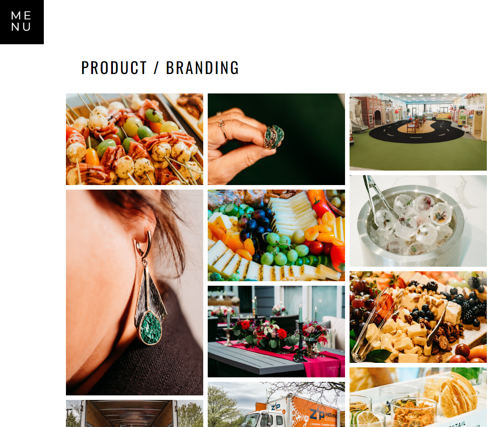Screen dimensions: 504x427
Task: Open the cheese and grapes platter photo
Action: coord(276,235)
